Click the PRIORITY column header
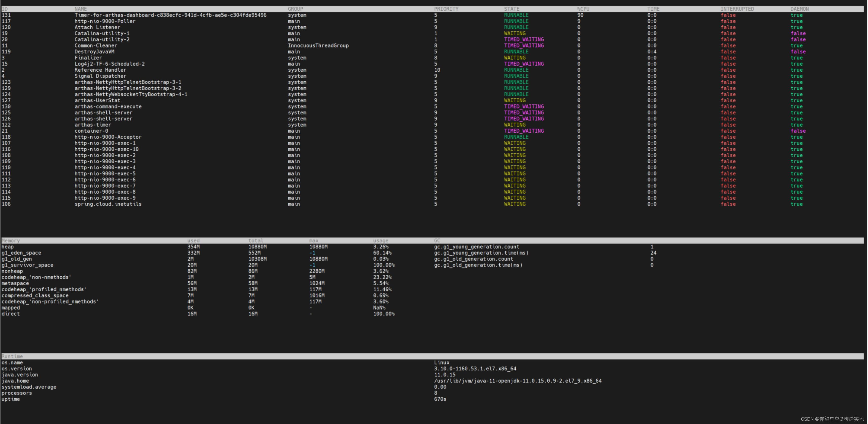The height and width of the screenshot is (424, 868). pos(446,9)
